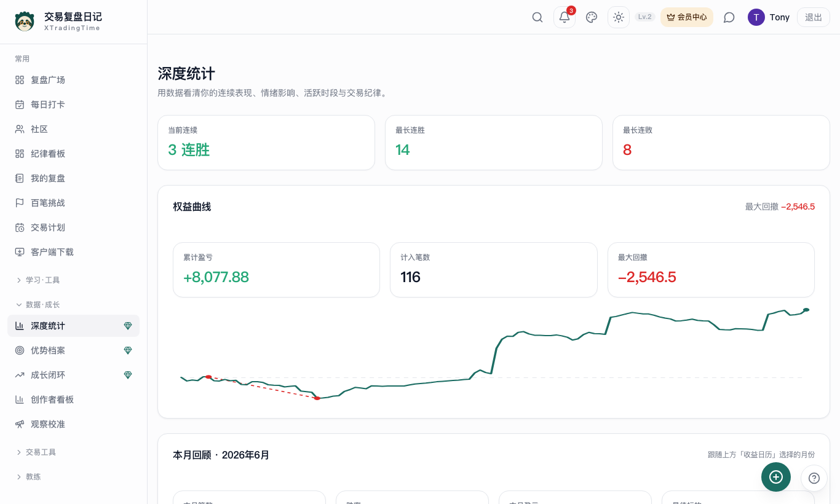Click the 交易复盘日记 site title
Screen dimensions: 840x504
pos(73,17)
